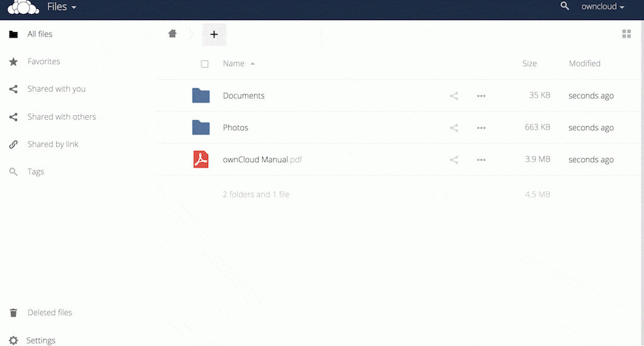Click the 2 folders and 1 file summary
The height and width of the screenshot is (346, 644).
click(256, 194)
